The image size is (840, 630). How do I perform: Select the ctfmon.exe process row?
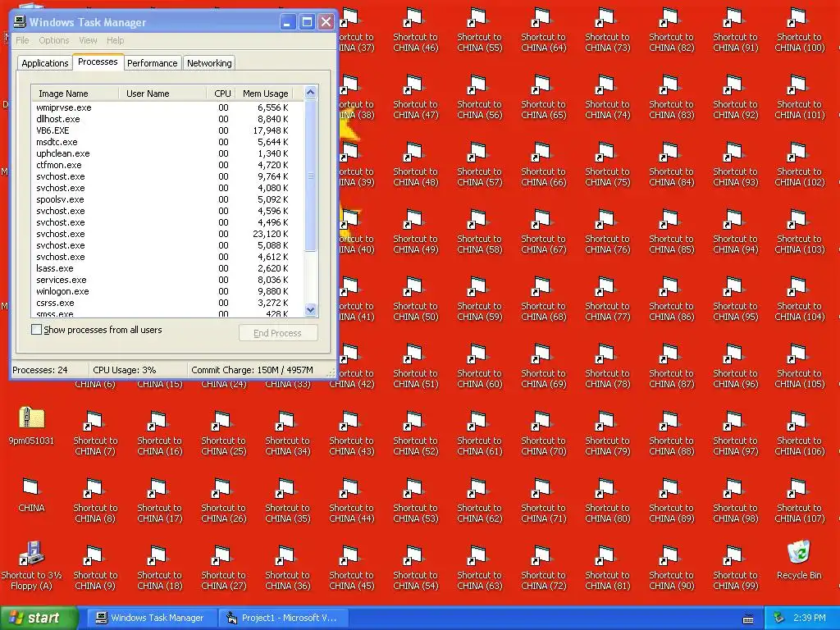point(167,165)
